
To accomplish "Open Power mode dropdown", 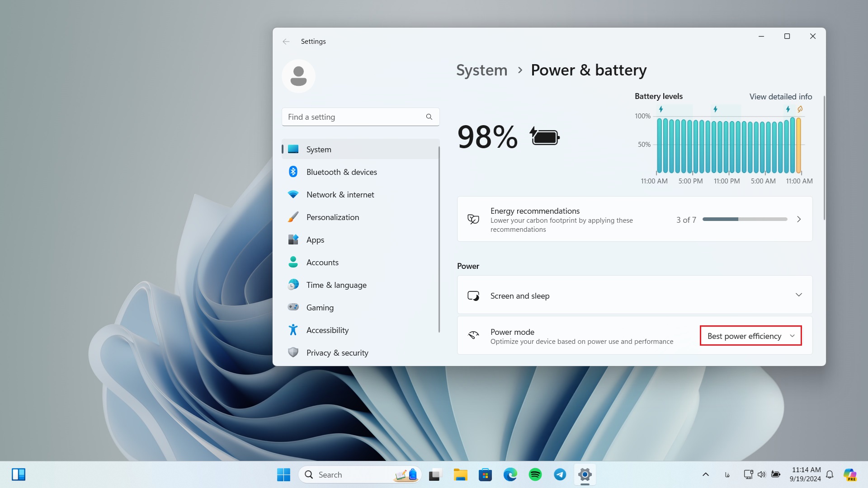I will (x=750, y=336).
